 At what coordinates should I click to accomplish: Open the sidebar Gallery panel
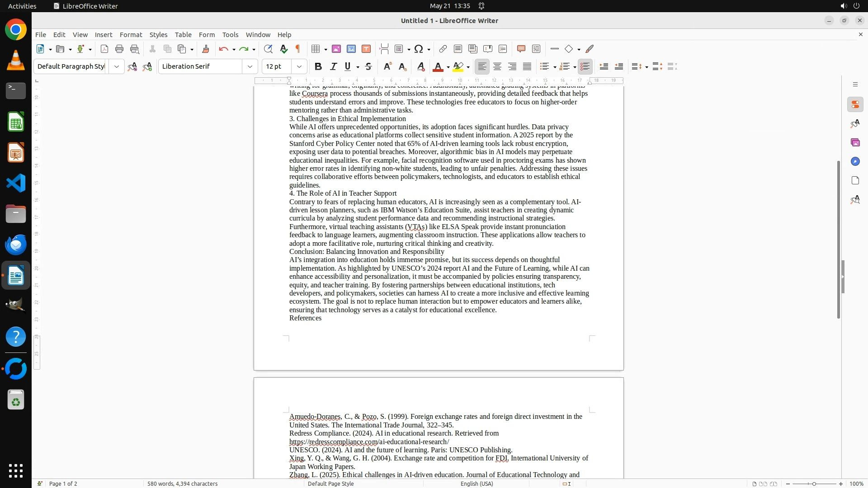tap(855, 143)
